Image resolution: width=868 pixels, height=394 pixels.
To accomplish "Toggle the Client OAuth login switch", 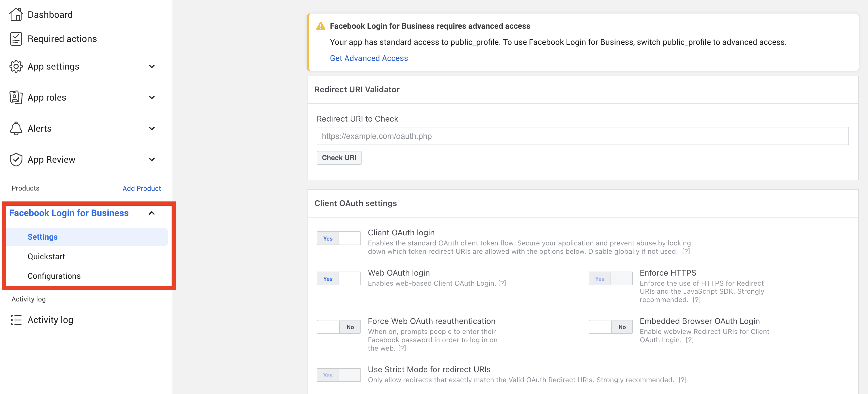I will tap(339, 238).
